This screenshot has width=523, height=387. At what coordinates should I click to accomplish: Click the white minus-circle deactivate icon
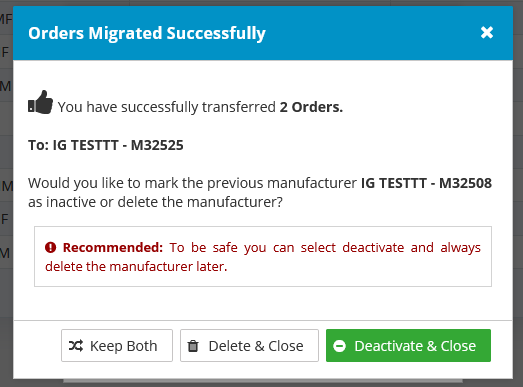pyautogui.click(x=340, y=346)
